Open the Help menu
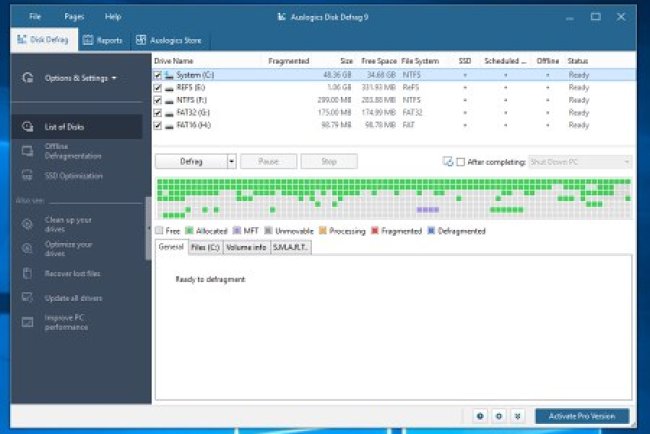Screen dimensions: 650x434 pos(113,17)
